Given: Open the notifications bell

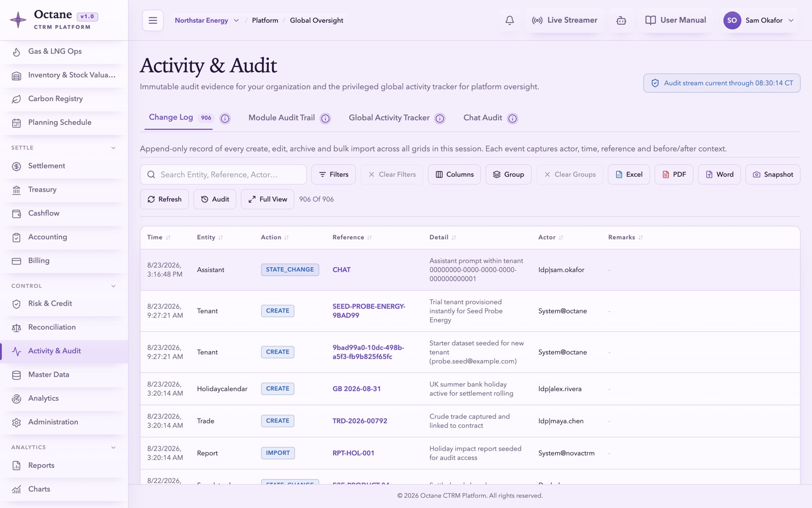Looking at the screenshot, I should 510,20.
